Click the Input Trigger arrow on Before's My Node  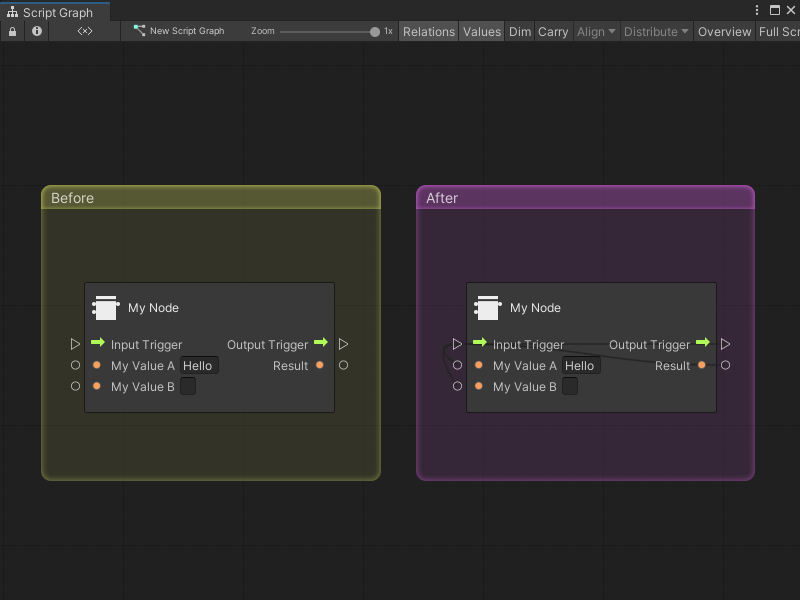coord(97,343)
